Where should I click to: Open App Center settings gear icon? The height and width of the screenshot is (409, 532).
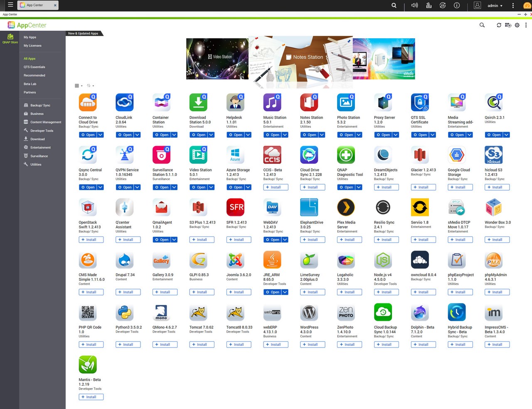[517, 25]
